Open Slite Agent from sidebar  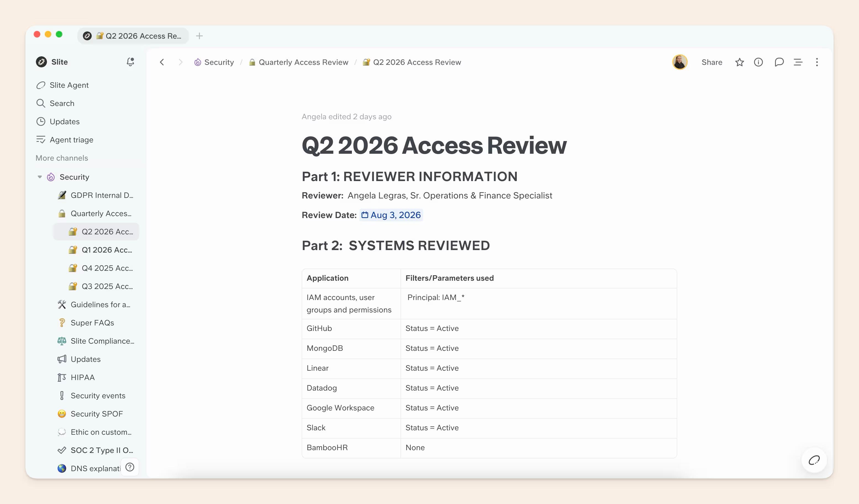click(69, 85)
